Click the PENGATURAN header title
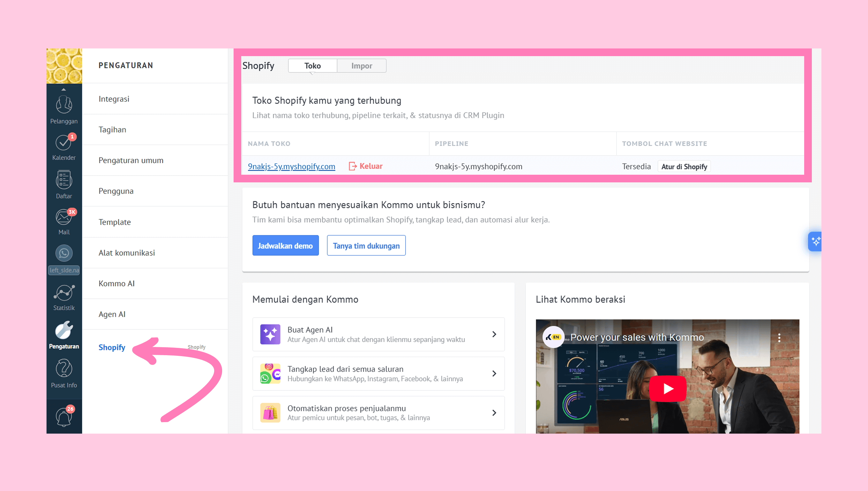Image resolution: width=868 pixels, height=491 pixels. (126, 65)
